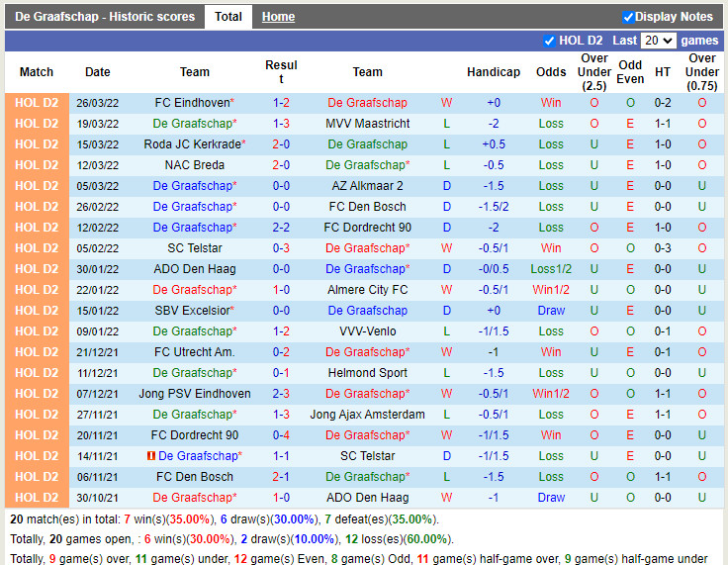Click the 1-3 result against MVV Maastricht
This screenshot has width=728, height=565.
coord(281,124)
